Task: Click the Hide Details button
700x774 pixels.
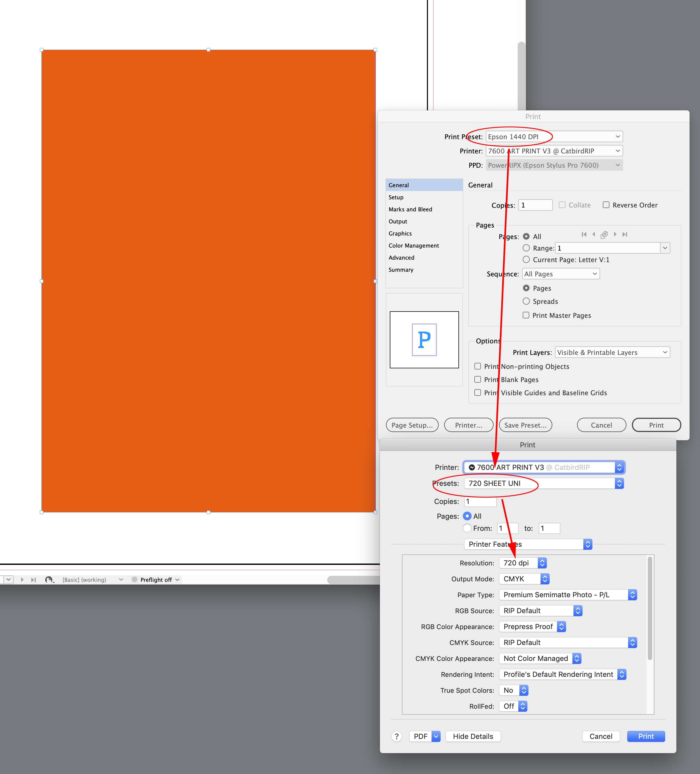Action: point(473,736)
